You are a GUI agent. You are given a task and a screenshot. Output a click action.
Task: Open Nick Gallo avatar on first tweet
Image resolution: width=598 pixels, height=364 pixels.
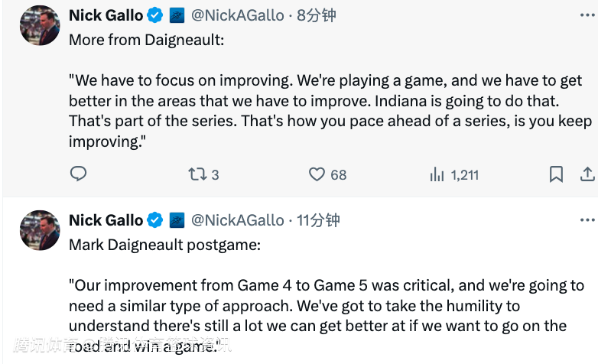click(x=40, y=25)
